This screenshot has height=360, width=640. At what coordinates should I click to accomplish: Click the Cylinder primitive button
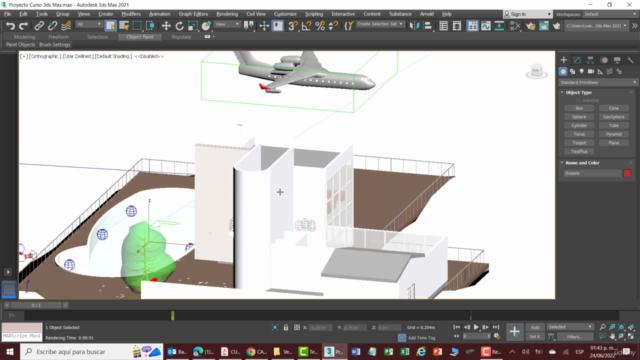[579, 125]
